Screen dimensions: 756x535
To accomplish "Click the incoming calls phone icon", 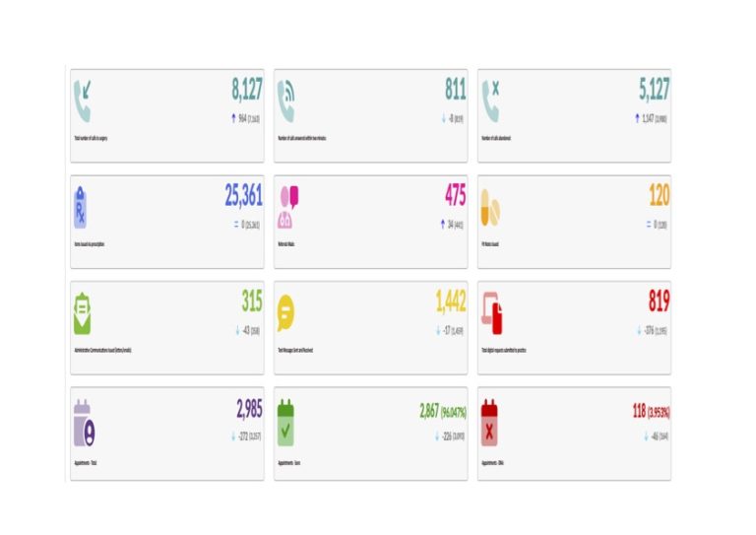I will (x=83, y=100).
